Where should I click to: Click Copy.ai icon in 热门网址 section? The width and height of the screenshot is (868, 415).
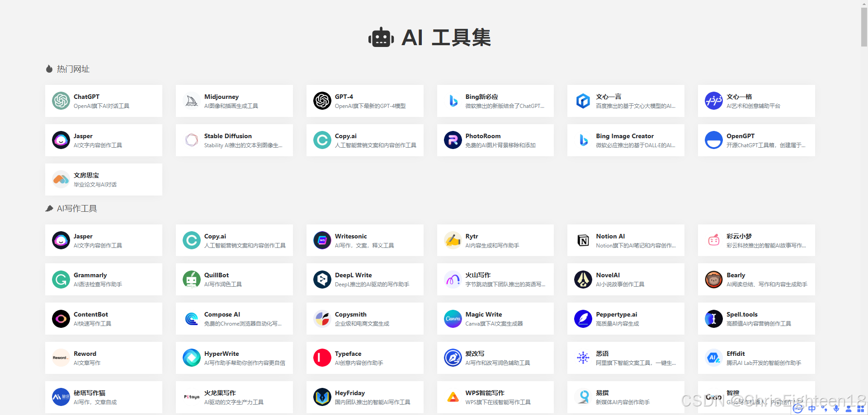click(322, 140)
